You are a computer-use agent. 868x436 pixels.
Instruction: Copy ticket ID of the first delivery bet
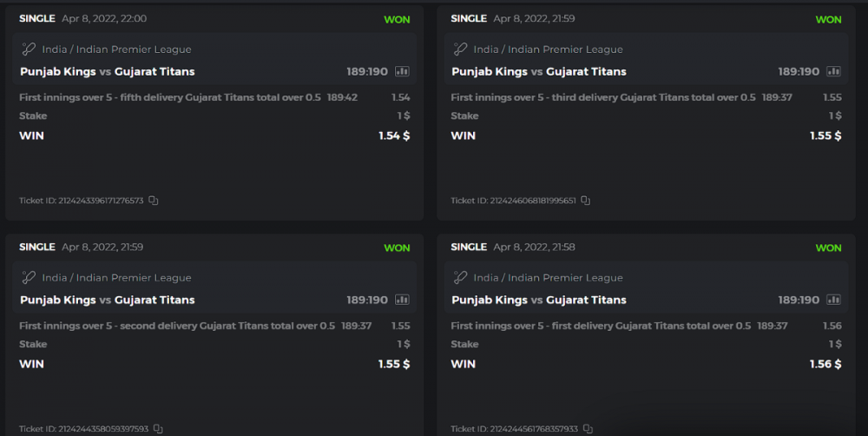(x=588, y=429)
